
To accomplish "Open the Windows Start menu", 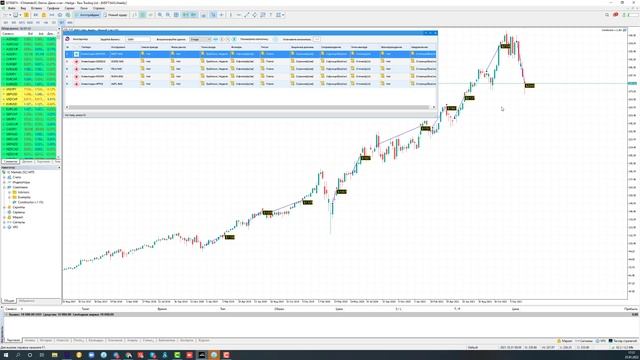I will click(6, 355).
